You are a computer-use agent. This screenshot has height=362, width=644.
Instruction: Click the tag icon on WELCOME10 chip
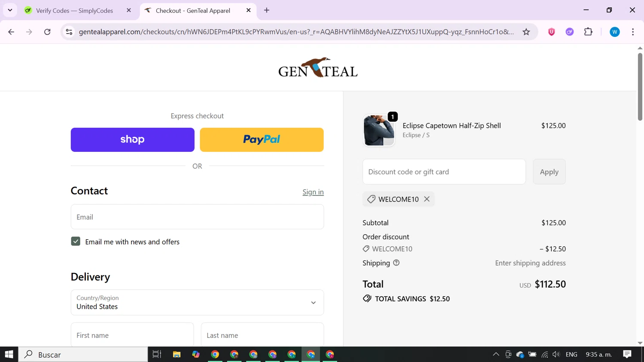pos(371,199)
